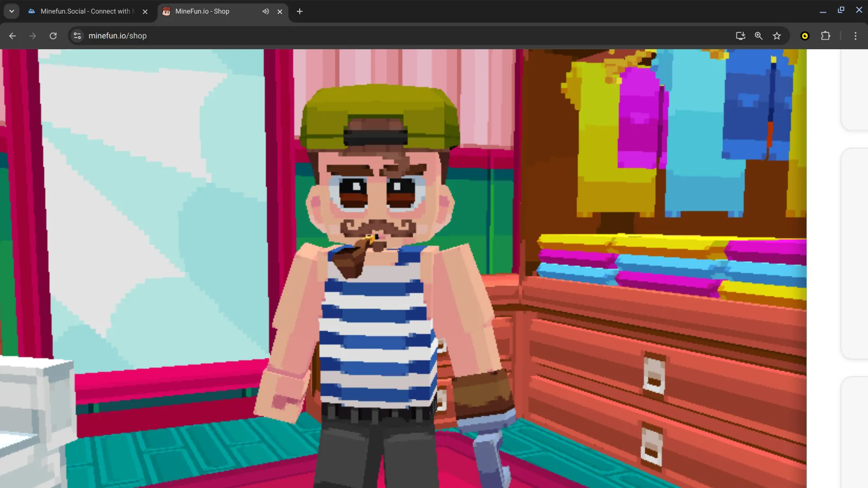
Task: Open the tab search dropdown arrow
Action: point(12,11)
